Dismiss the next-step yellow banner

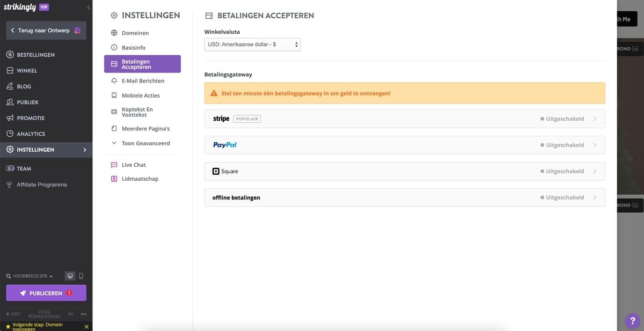(x=86, y=326)
